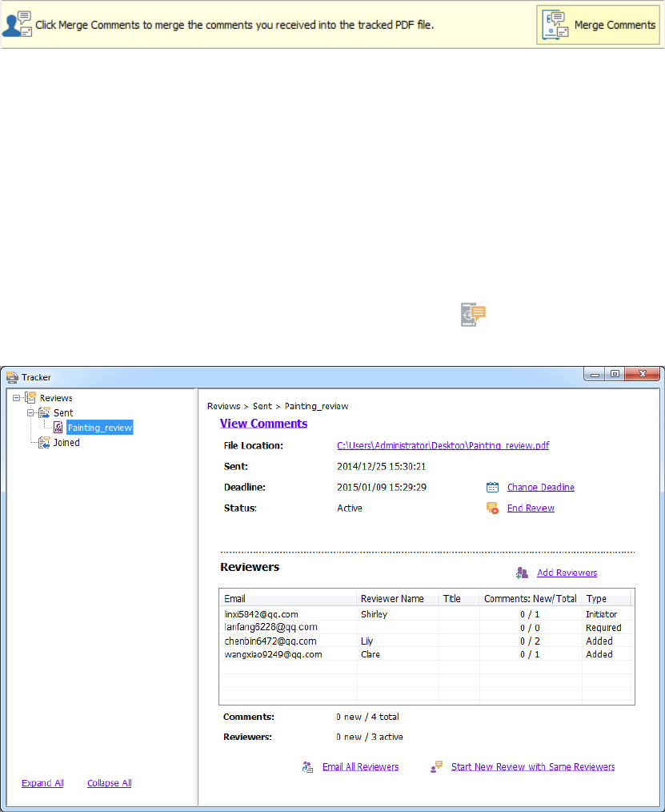Click the Email All Reviewers icon

[x=307, y=767]
